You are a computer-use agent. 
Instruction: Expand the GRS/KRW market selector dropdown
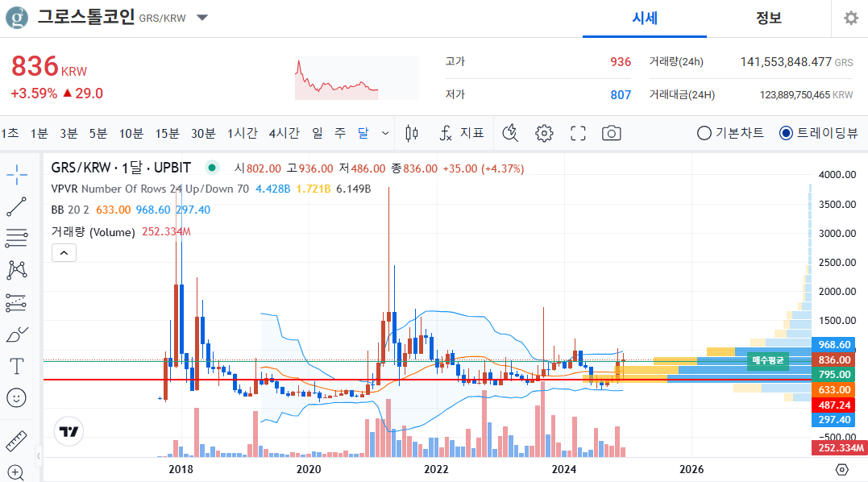pyautogui.click(x=202, y=18)
